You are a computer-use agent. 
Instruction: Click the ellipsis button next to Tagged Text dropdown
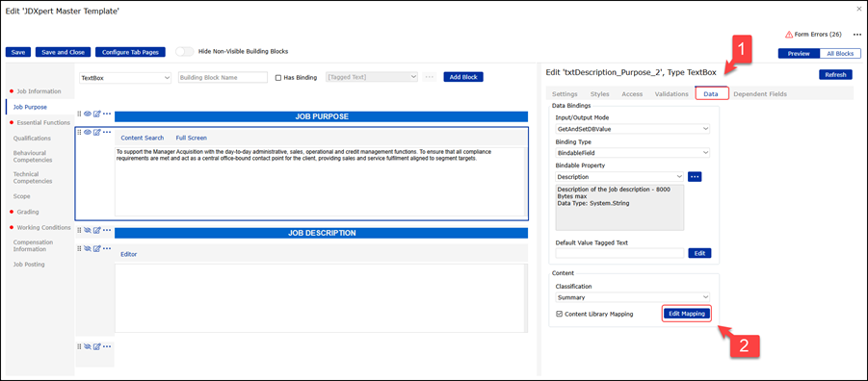pos(430,77)
